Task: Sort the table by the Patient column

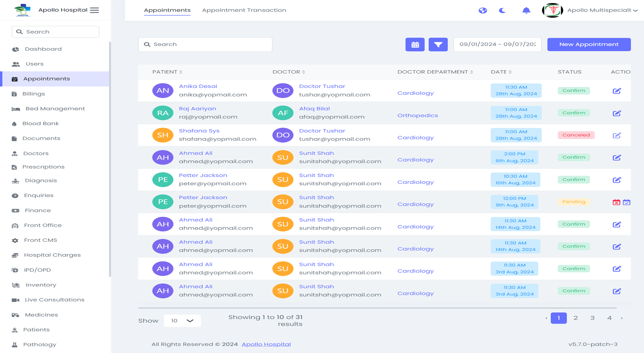Action: point(167,71)
